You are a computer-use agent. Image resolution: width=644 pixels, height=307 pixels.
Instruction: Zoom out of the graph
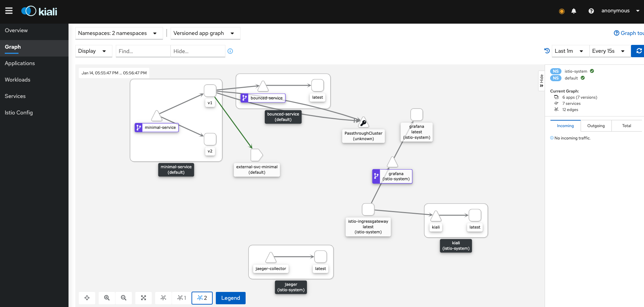point(124,298)
